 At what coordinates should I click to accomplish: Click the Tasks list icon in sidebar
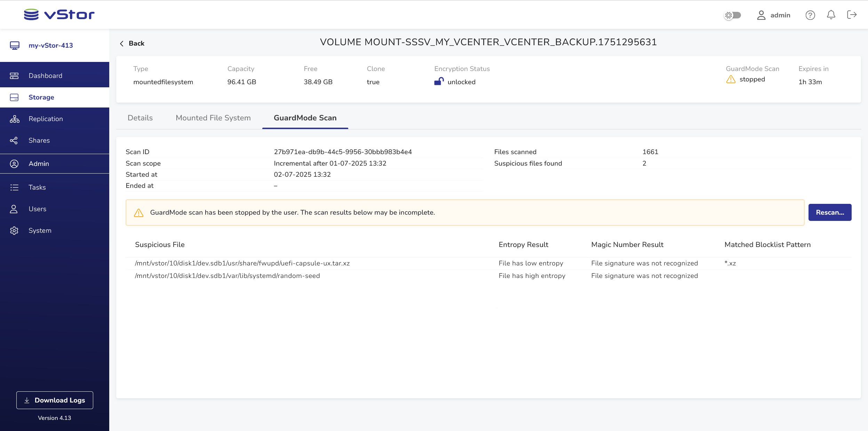point(14,187)
